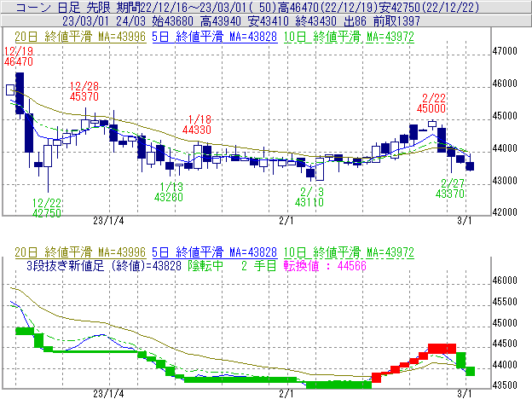Select lower chart 10日 終値平滑 MA=43972 legend
Viewport: 532px width, 405px height.
[x=349, y=252]
